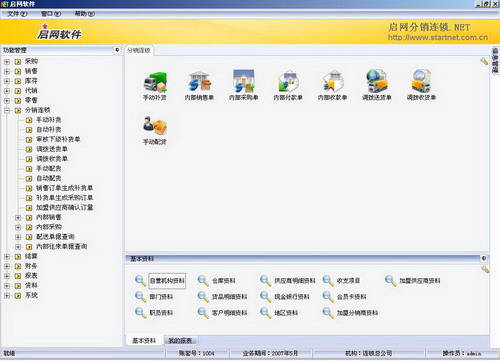Click the wrench icon in 基本资料 pane
This screenshot has height=361, width=500.
(485, 269)
